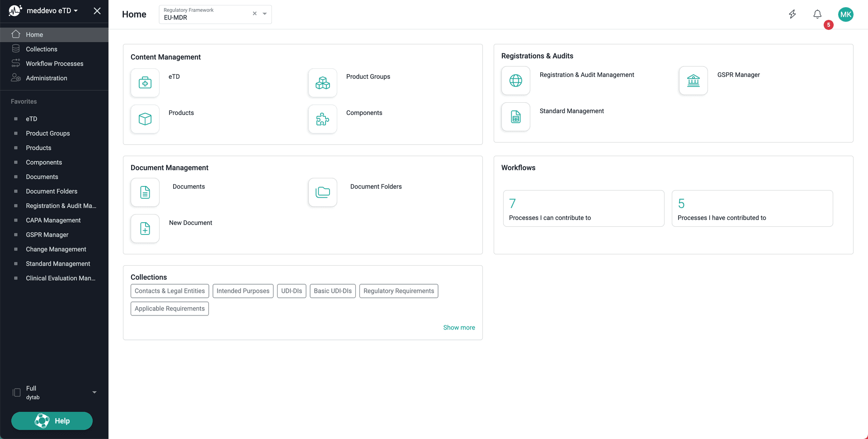Click the New Document plus icon
This screenshot has width=868, height=439.
(x=145, y=229)
